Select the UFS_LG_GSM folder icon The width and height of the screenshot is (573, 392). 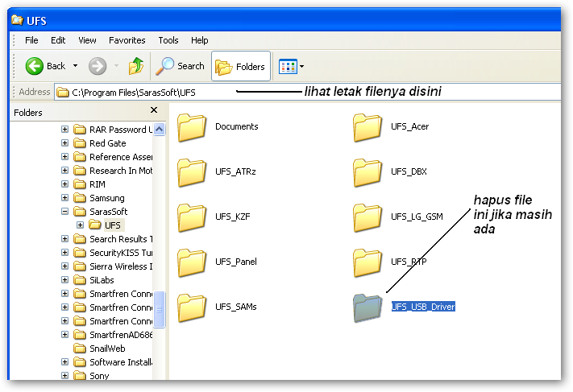(x=367, y=217)
